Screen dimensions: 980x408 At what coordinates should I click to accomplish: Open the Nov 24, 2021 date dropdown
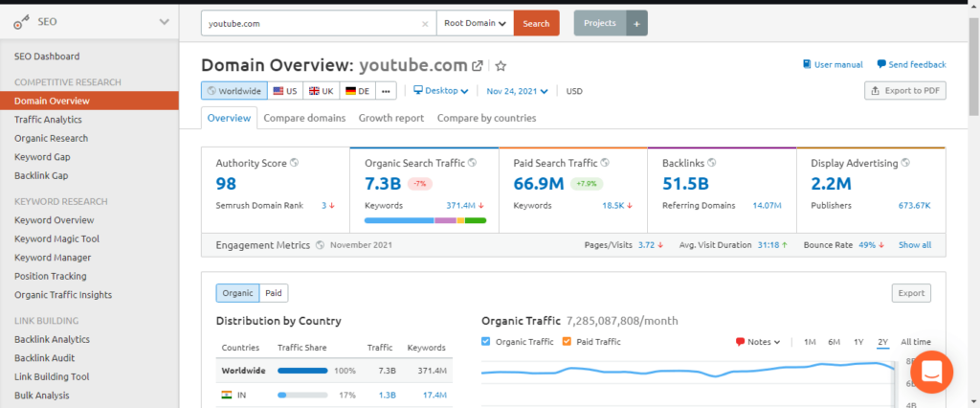(x=518, y=91)
